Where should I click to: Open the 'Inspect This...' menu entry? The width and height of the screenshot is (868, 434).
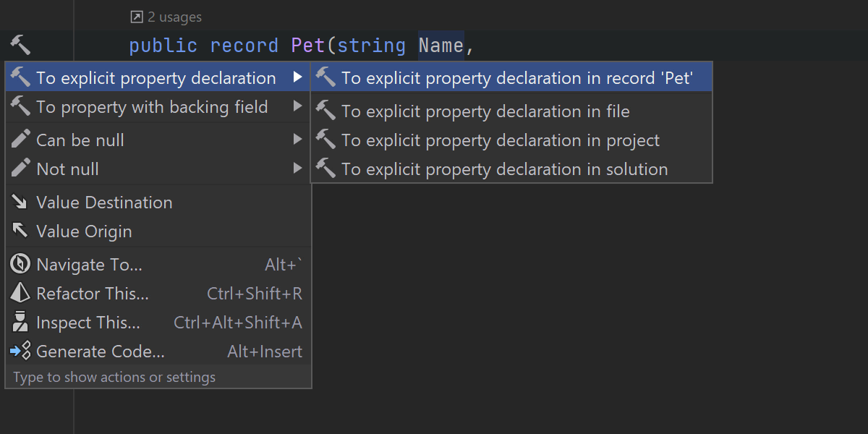(x=158, y=323)
